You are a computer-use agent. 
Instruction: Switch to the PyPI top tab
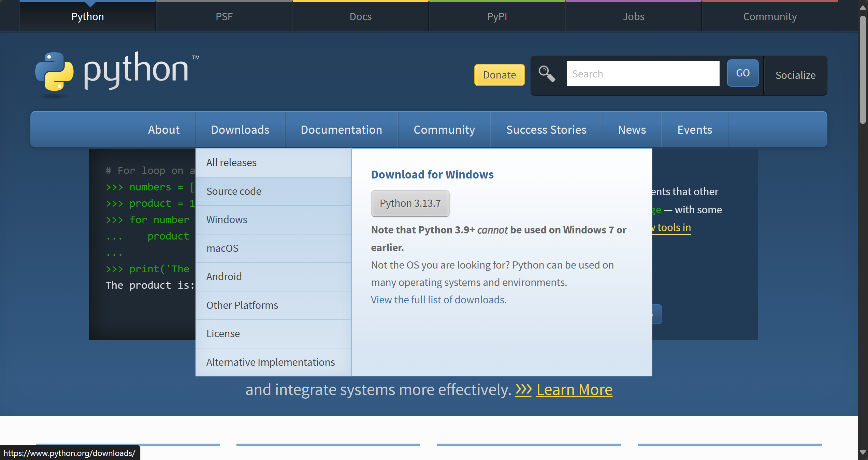tap(497, 16)
